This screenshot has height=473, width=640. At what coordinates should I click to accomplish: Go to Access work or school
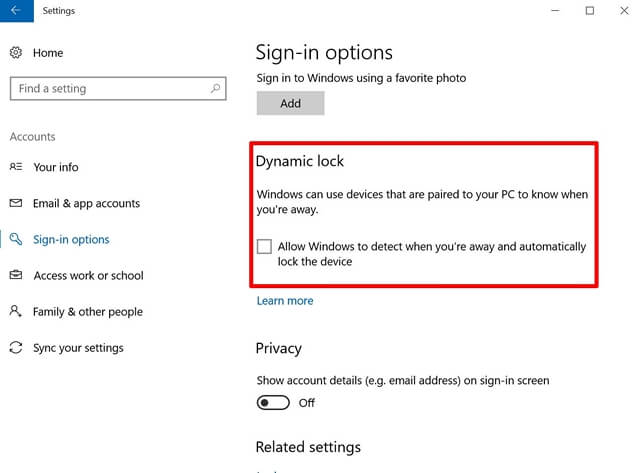click(x=88, y=275)
